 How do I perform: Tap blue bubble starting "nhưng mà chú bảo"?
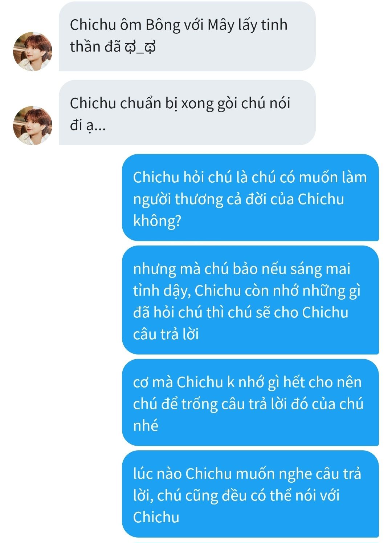click(x=250, y=300)
